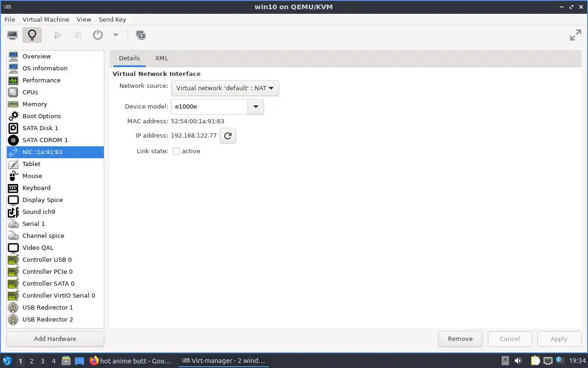Select Controller PCIe 0
This screenshot has width=588, height=368.
point(55,271)
